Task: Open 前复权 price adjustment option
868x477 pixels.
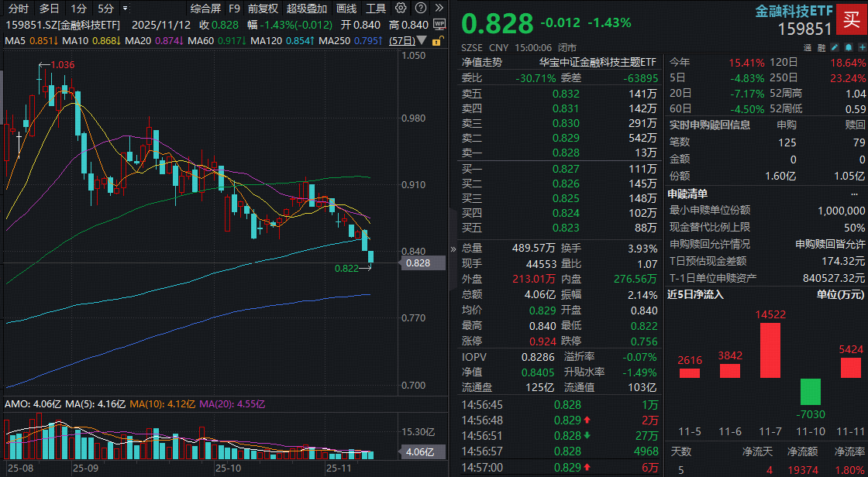Action: 263,9
